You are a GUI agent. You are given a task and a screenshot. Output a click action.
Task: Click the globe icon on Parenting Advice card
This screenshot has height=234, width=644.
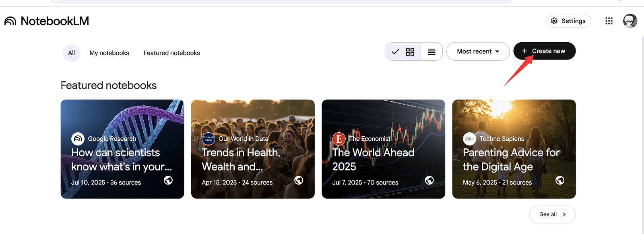click(560, 180)
